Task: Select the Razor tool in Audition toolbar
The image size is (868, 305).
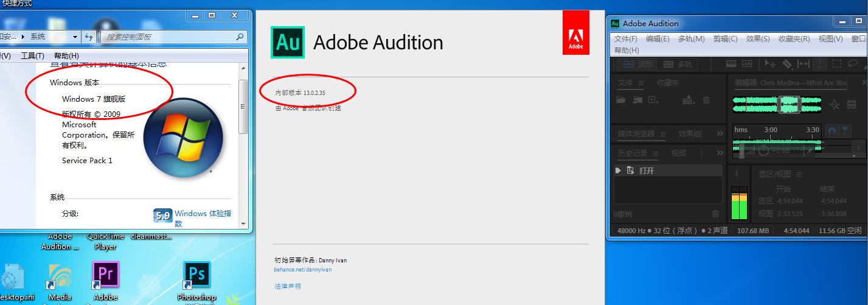Action: [786, 64]
